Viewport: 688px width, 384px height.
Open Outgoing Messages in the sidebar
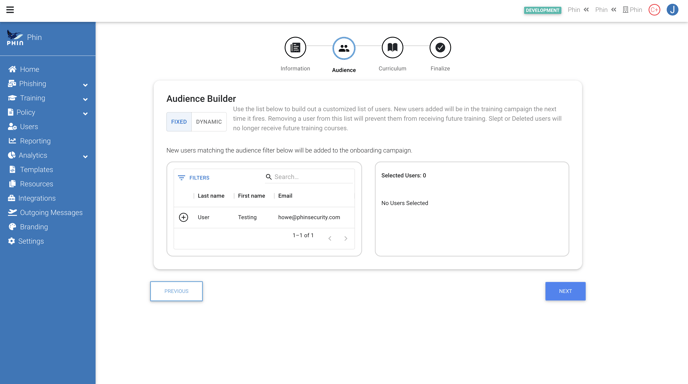(x=51, y=212)
